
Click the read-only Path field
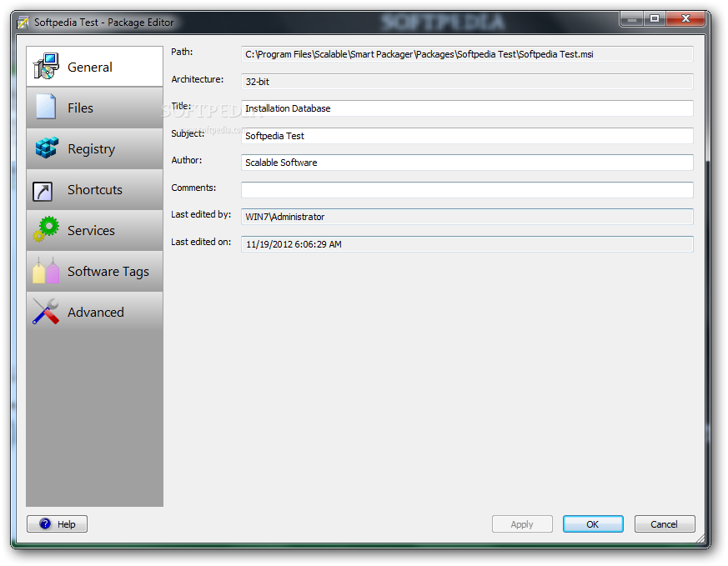(x=467, y=54)
